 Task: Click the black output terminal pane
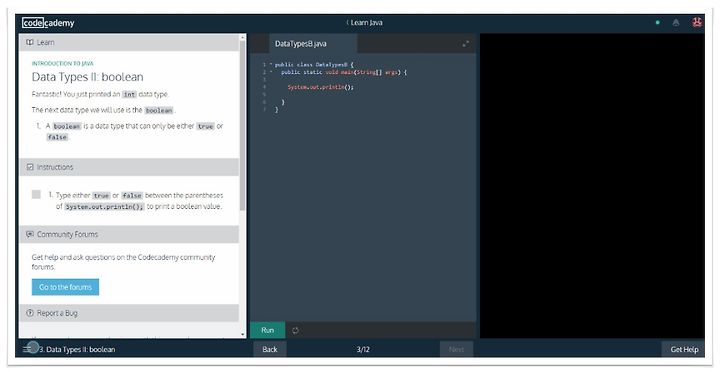click(x=592, y=186)
